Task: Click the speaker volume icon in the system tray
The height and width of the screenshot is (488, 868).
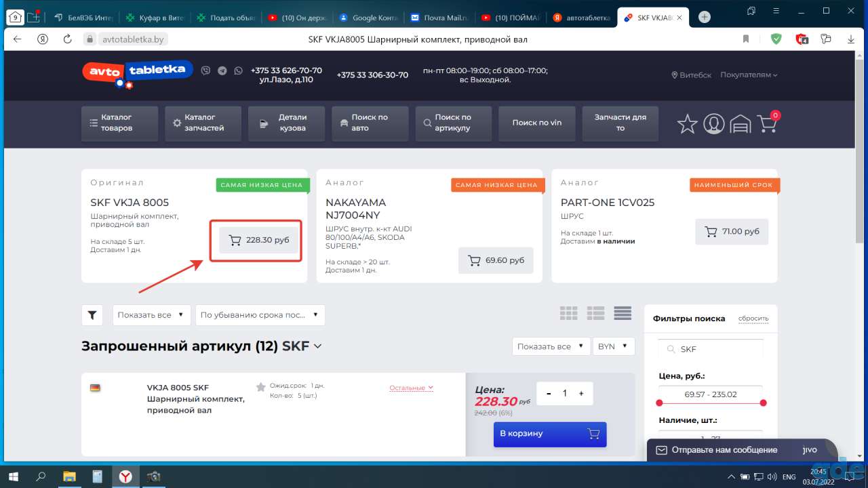Action: point(770,477)
